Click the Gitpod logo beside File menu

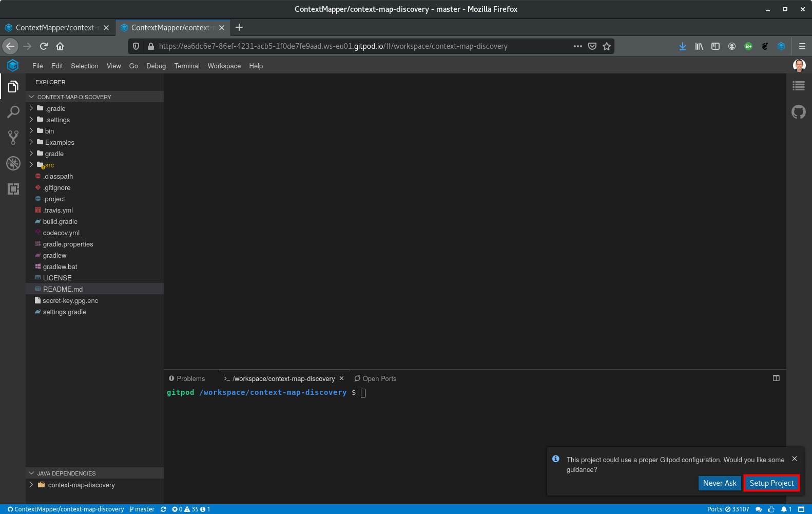point(13,65)
